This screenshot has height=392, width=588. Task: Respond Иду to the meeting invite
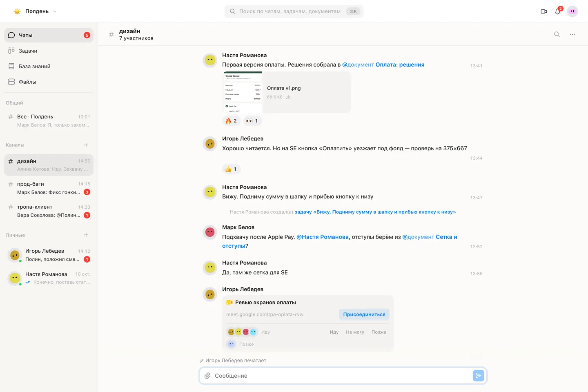pos(334,332)
